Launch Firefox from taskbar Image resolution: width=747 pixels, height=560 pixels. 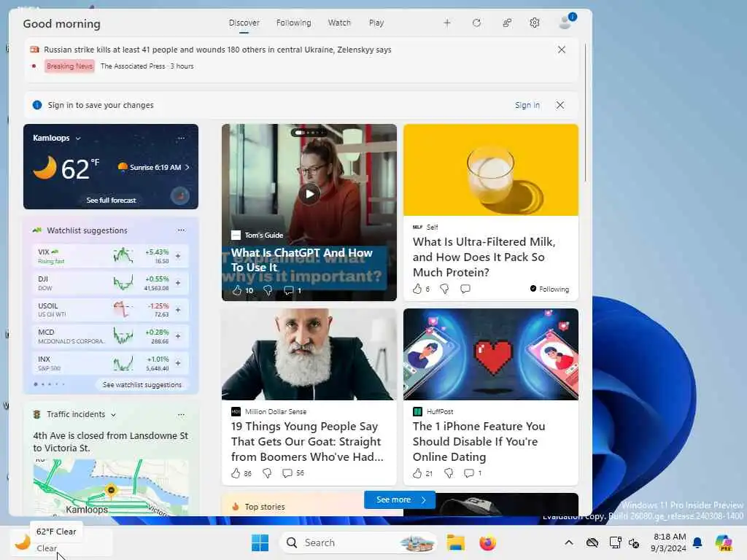[x=487, y=542]
